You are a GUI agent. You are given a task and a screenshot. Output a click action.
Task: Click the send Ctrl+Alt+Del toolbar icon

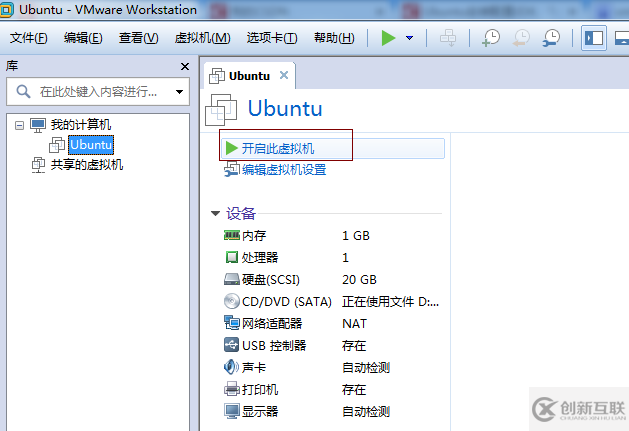click(x=448, y=38)
